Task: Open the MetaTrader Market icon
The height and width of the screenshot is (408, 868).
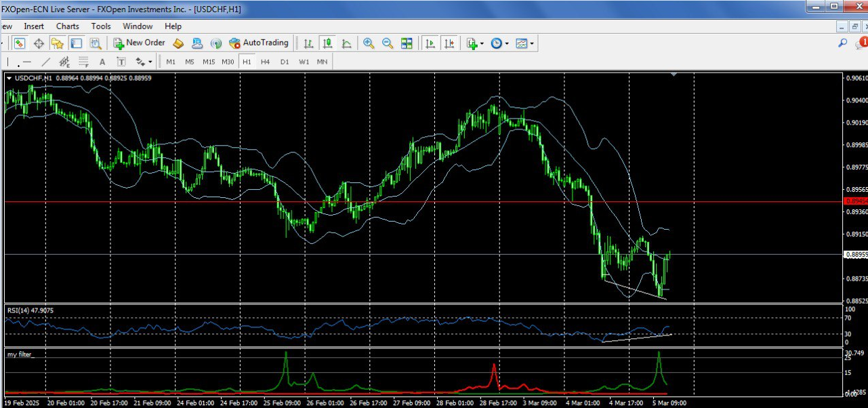Action: click(x=178, y=43)
